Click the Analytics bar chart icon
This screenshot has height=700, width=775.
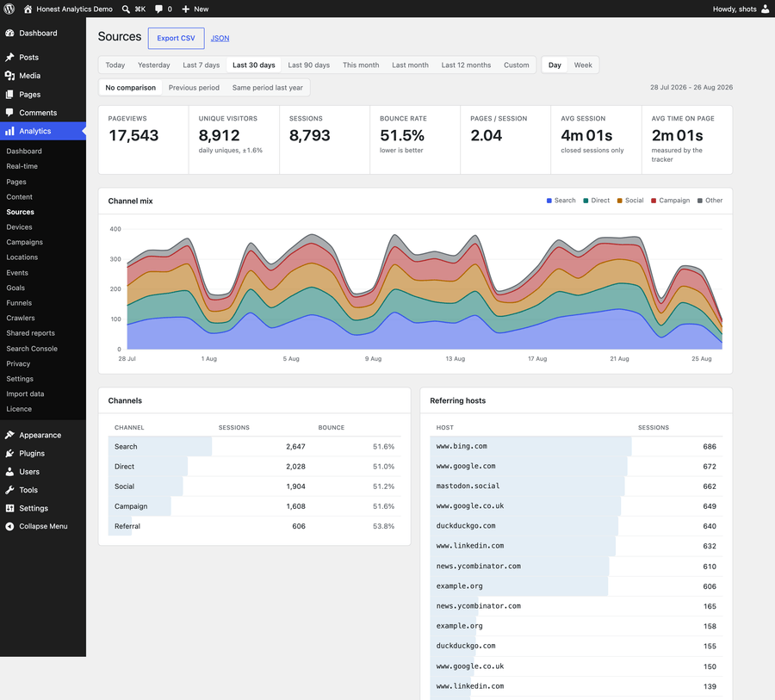9,131
